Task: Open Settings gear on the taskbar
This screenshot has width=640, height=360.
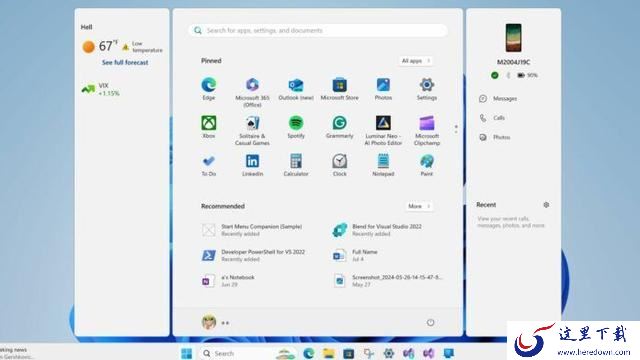Action: click(389, 353)
